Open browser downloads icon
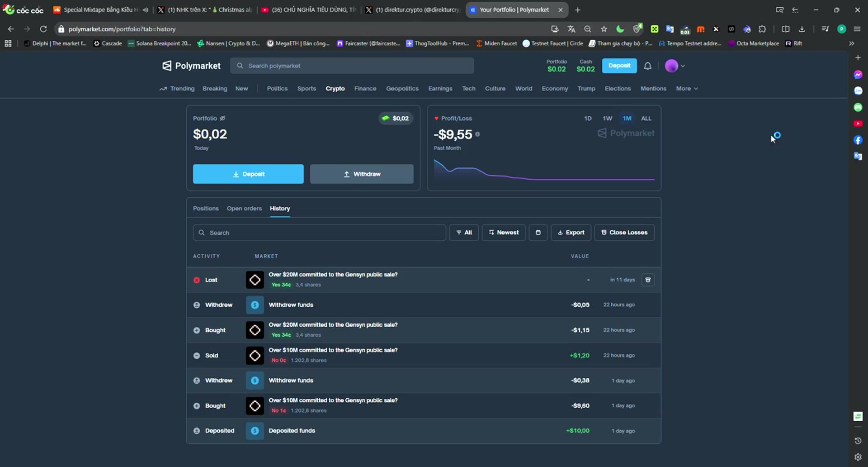 pyautogui.click(x=802, y=29)
